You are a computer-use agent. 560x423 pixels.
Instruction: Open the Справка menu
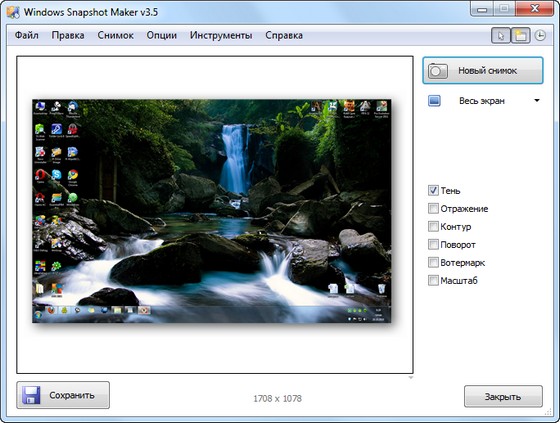point(284,35)
